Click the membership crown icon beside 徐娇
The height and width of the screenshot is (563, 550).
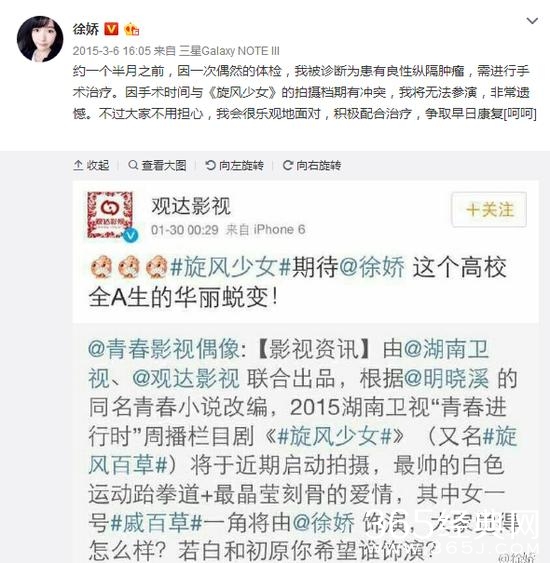(131, 29)
